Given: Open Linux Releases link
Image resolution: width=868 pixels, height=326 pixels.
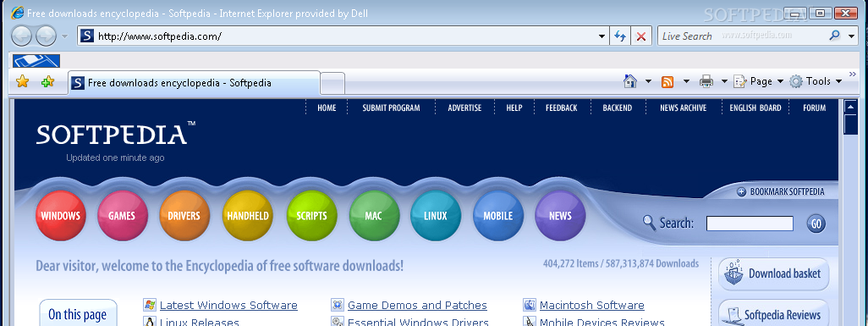Looking at the screenshot, I should [200, 322].
